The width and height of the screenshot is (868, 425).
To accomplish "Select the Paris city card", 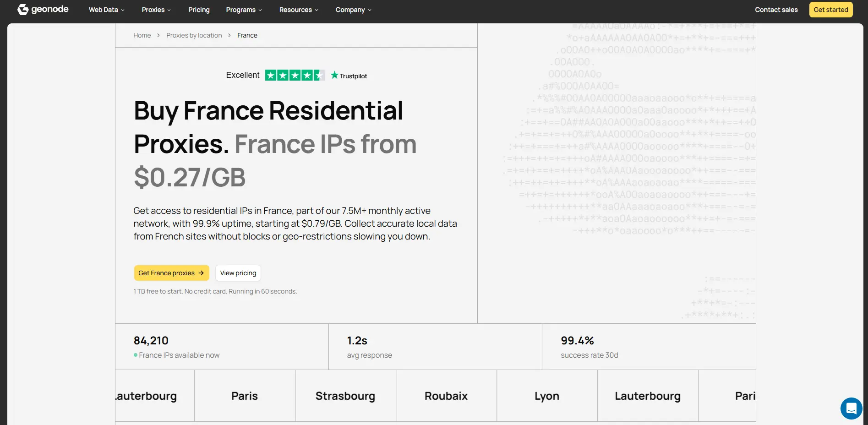I will click(245, 396).
